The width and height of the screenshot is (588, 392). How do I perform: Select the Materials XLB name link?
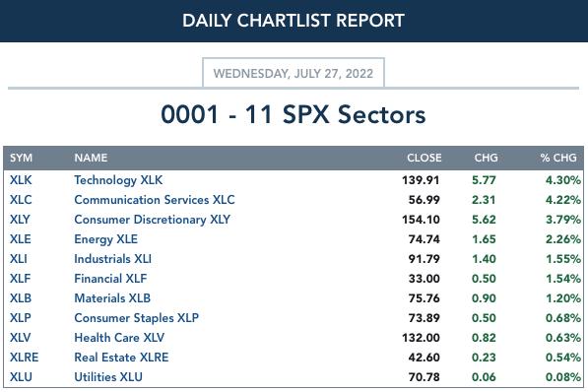pos(112,298)
